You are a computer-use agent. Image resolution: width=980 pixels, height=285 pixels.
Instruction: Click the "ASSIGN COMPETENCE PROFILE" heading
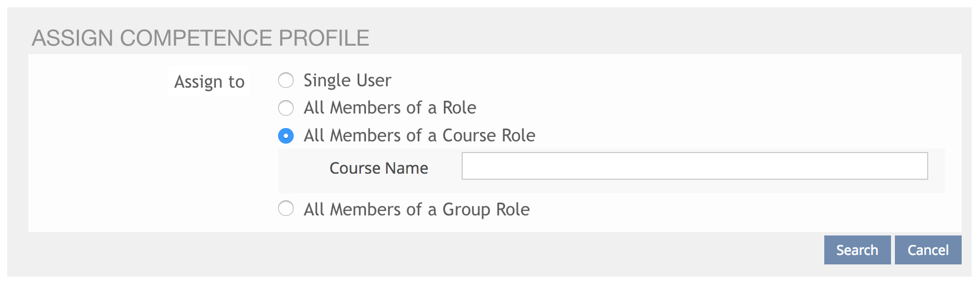point(200,38)
